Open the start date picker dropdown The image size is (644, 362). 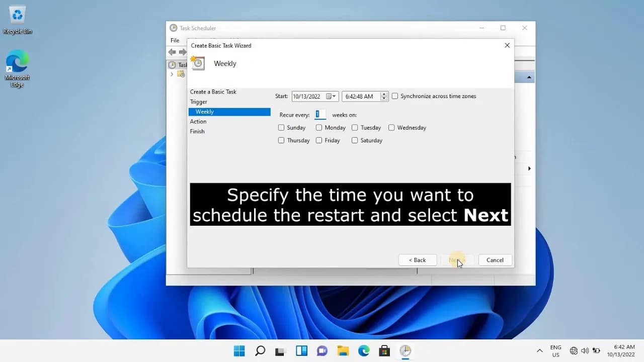(x=334, y=96)
